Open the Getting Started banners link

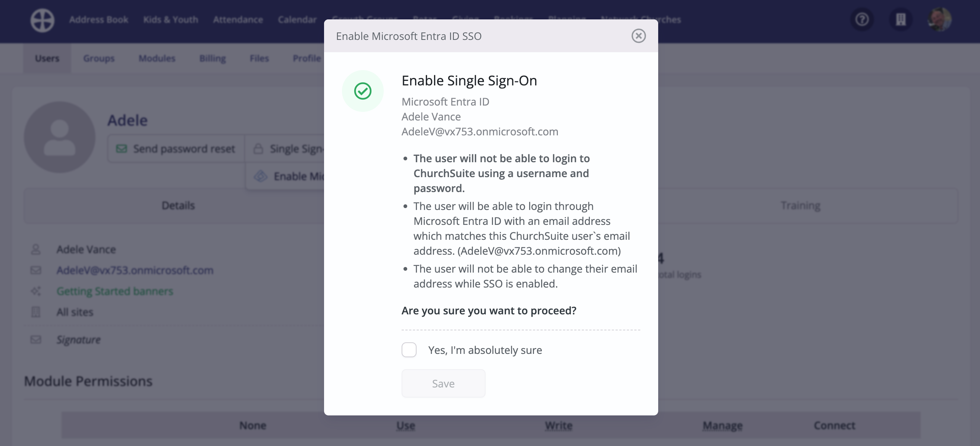tap(115, 291)
